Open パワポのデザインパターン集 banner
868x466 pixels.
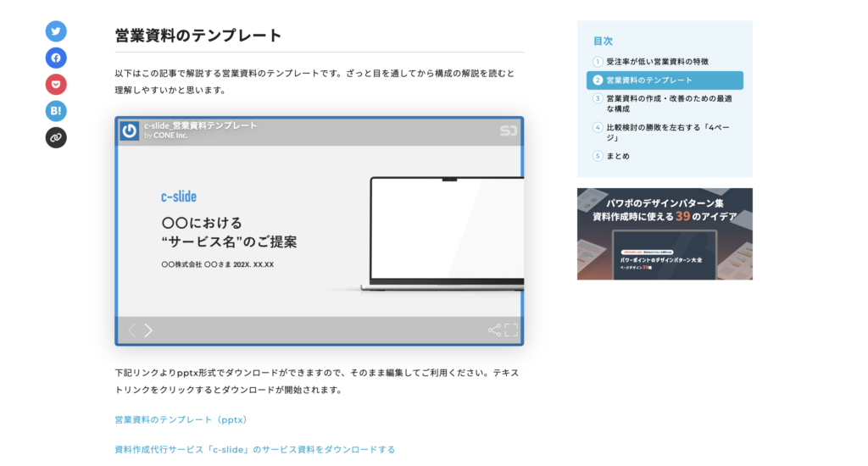coord(665,234)
